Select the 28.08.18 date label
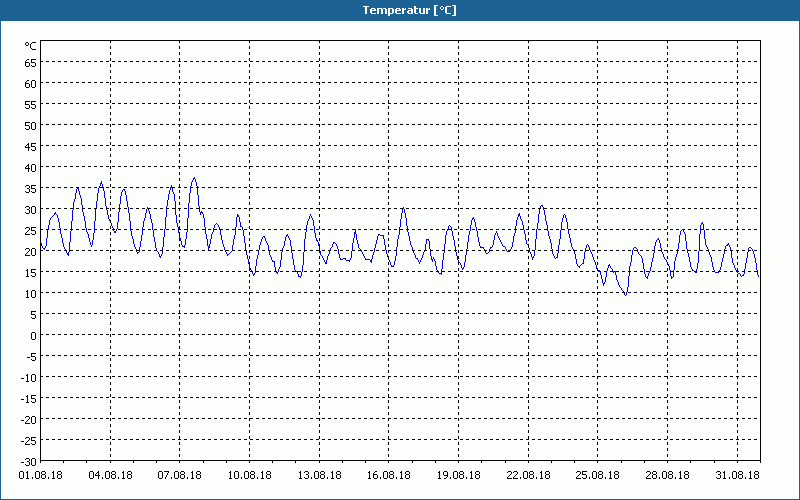Screen dimensions: 800x500 click(x=668, y=475)
